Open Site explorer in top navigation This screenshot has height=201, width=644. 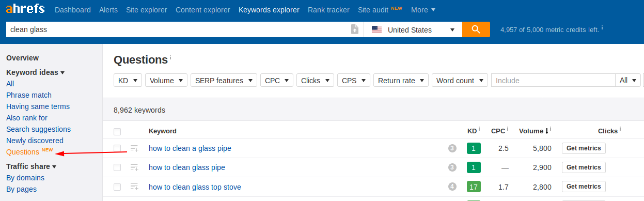[147, 10]
